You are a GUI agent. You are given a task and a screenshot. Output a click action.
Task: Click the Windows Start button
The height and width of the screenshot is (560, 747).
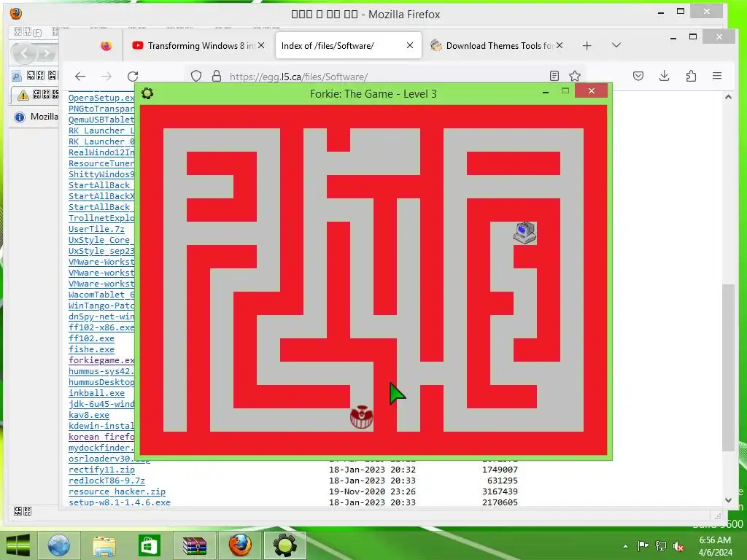(18, 545)
